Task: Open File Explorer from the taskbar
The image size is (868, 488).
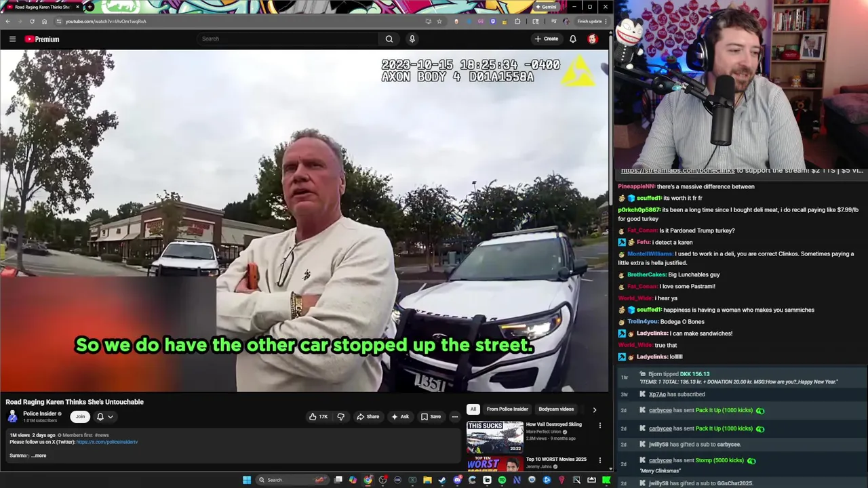Action: coord(427,480)
